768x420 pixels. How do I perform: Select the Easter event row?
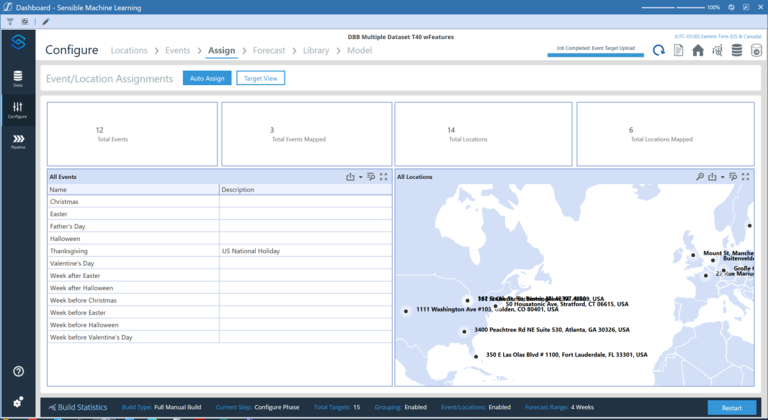219,214
